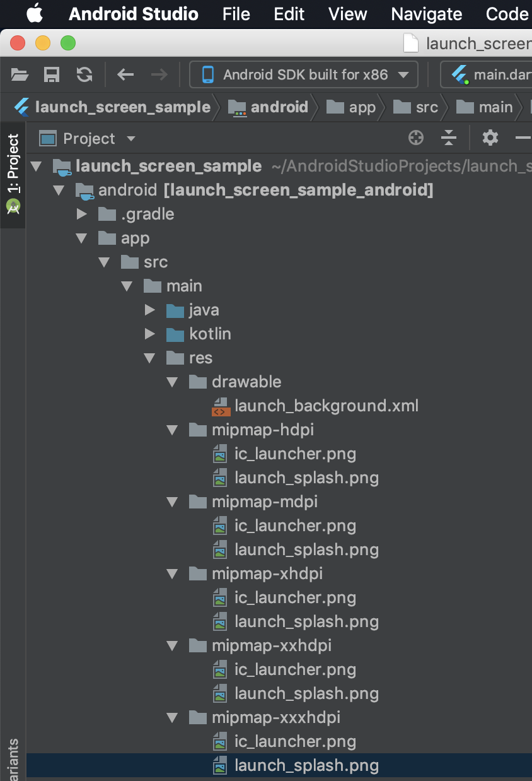Click the locate target icon in Project panel
The width and height of the screenshot is (532, 781).
tap(416, 138)
